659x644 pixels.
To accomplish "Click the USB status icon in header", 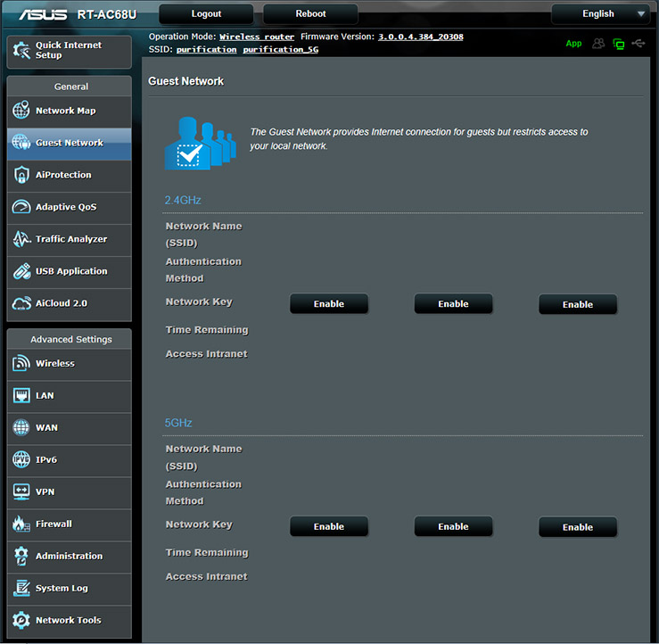I will pos(638,44).
